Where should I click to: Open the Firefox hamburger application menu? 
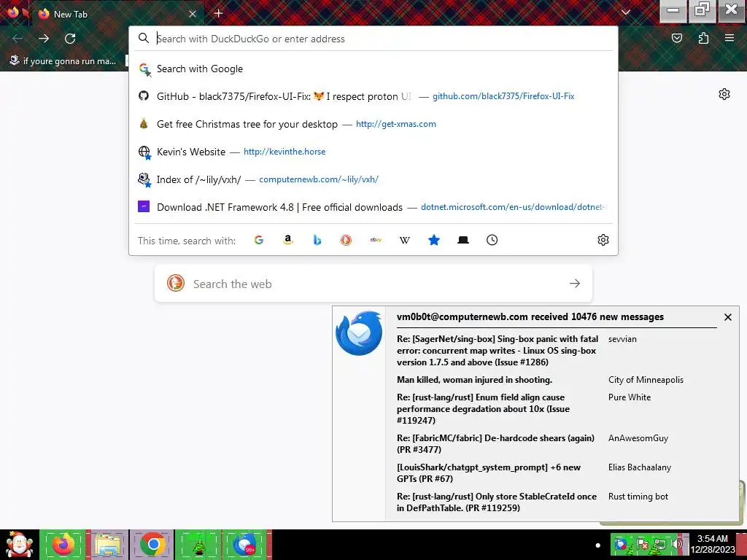coord(729,38)
